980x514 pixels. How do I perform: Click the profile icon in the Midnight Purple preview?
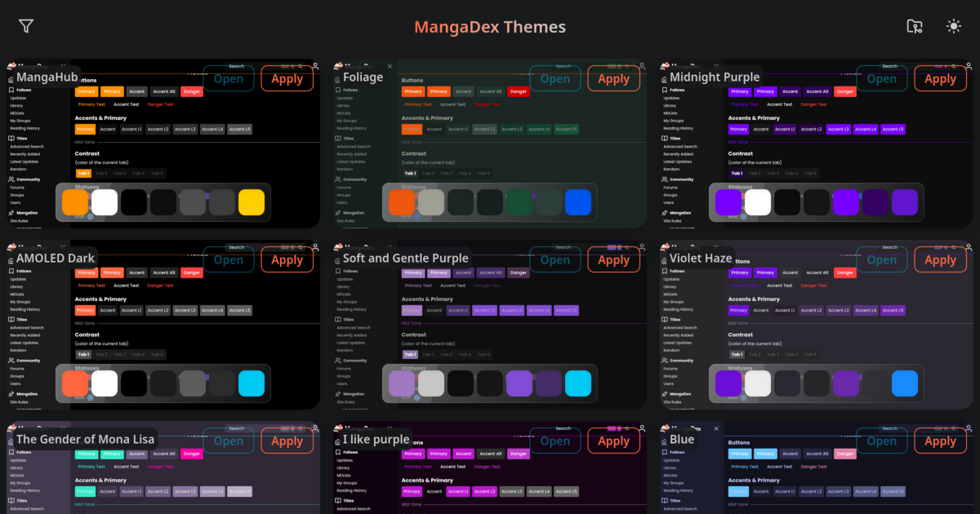tap(969, 66)
